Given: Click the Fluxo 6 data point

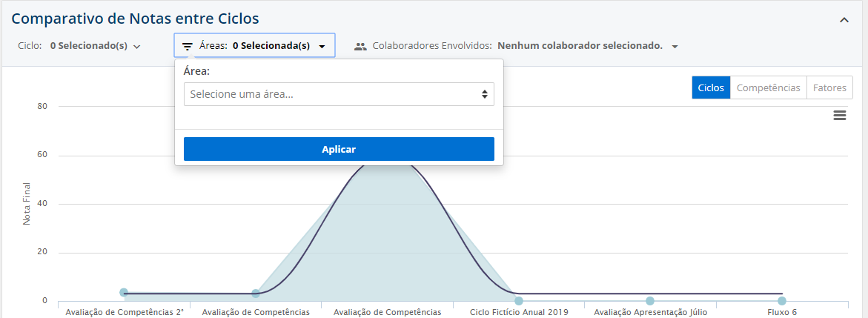Looking at the screenshot, I should pos(782,301).
